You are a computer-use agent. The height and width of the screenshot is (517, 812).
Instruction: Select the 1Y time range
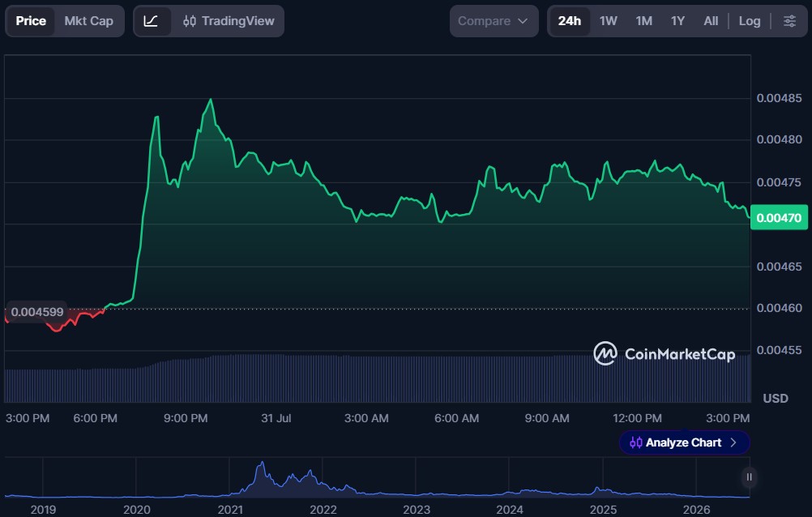click(677, 21)
